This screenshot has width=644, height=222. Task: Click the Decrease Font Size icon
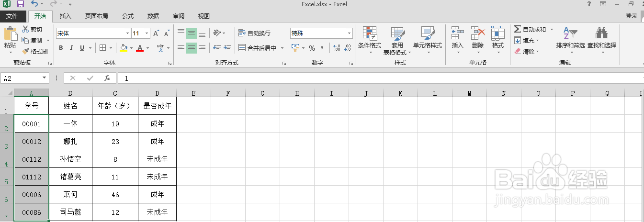(167, 33)
